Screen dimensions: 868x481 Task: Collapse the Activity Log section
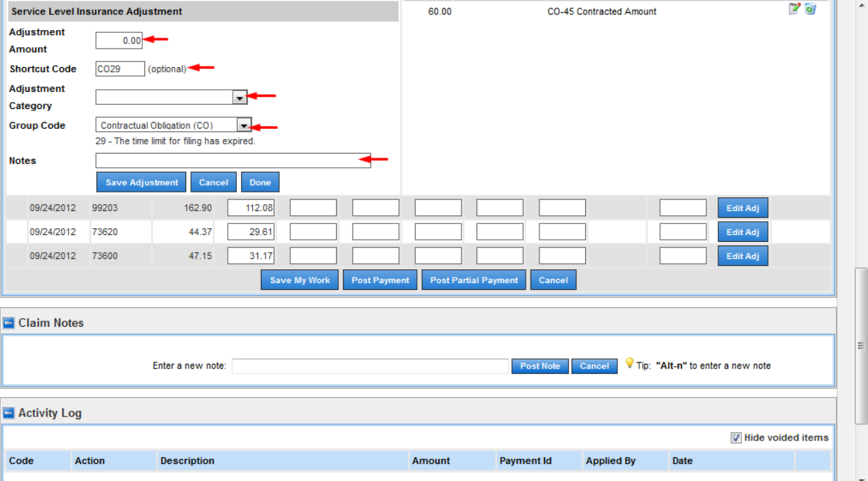[x=9, y=413]
